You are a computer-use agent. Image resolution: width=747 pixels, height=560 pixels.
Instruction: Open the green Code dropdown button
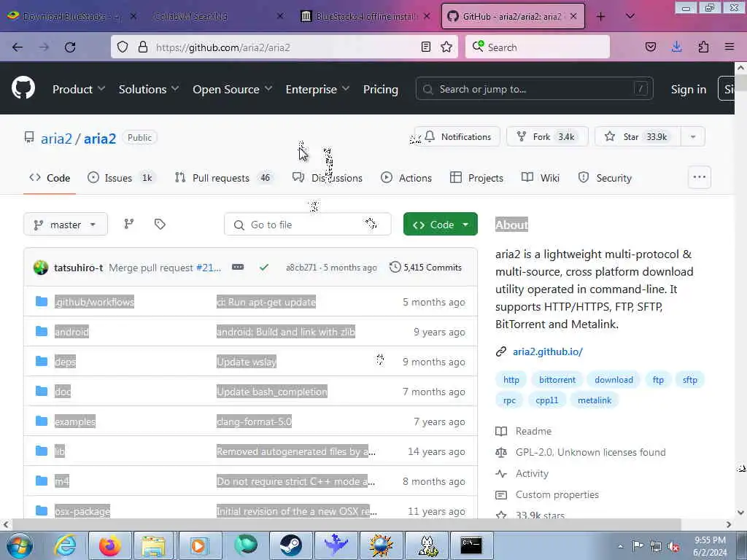440,225
